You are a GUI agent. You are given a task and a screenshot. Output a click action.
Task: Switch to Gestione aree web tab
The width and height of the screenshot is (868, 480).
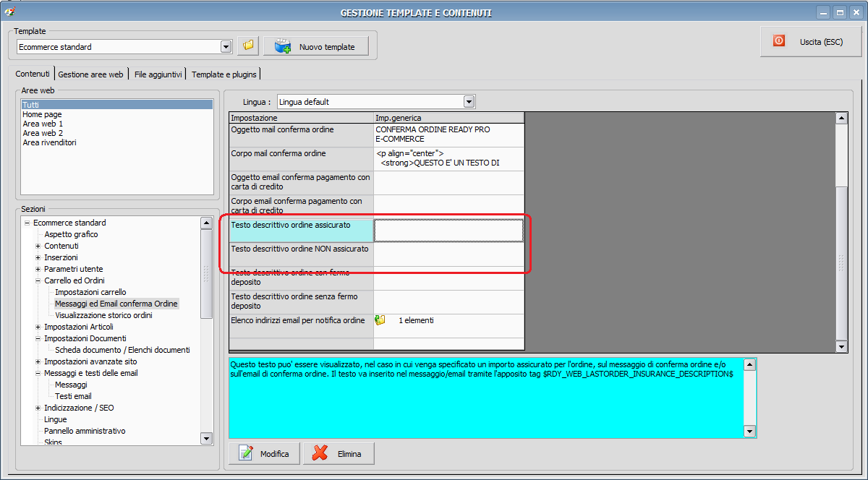click(91, 74)
